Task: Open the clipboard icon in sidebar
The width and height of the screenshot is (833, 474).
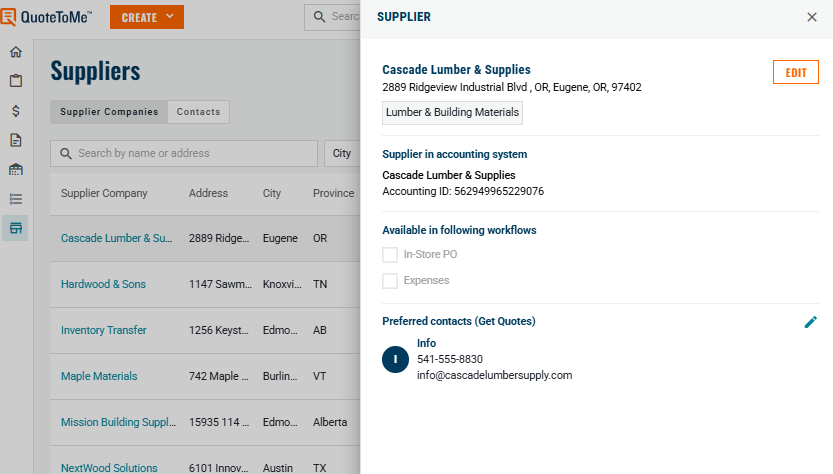Action: (x=16, y=81)
